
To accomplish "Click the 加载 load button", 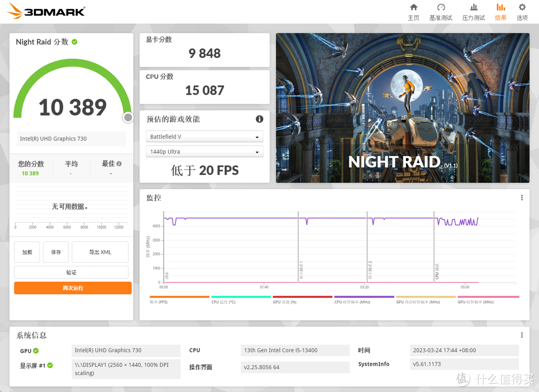I will (x=27, y=252).
